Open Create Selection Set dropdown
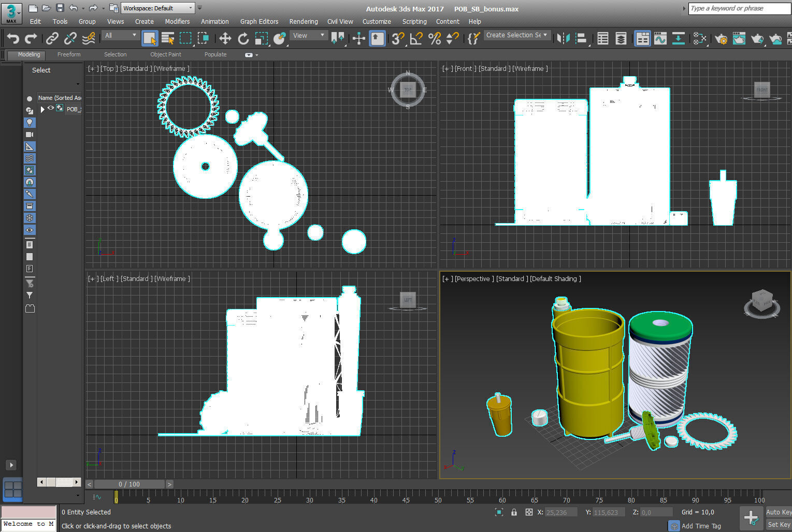The height and width of the screenshot is (532, 792). tap(516, 35)
